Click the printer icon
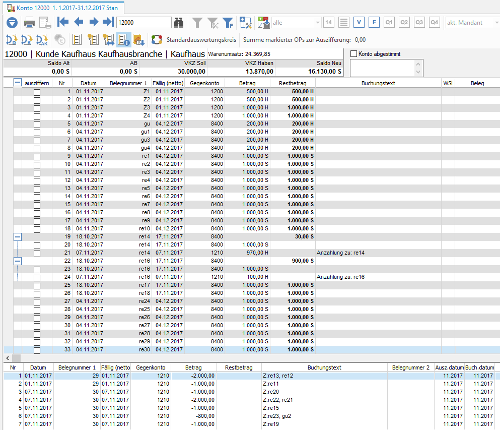Screen dimensions: 500x430 point(30,23)
